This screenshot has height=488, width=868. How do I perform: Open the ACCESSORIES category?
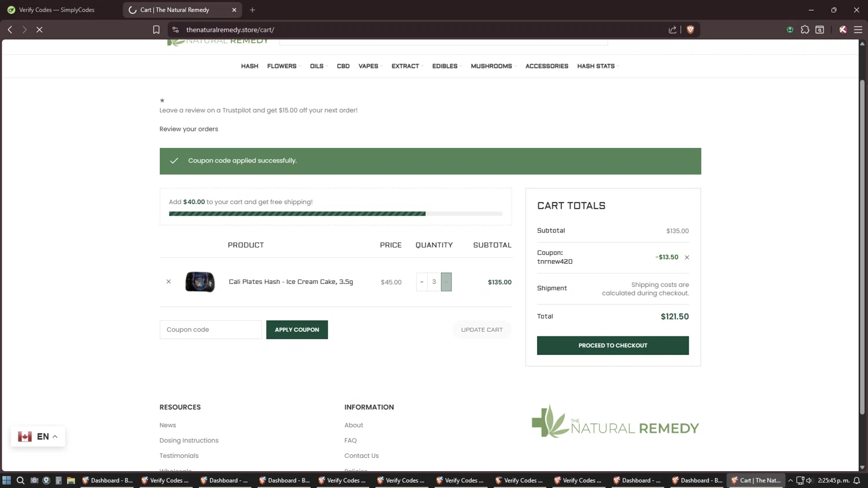point(547,66)
